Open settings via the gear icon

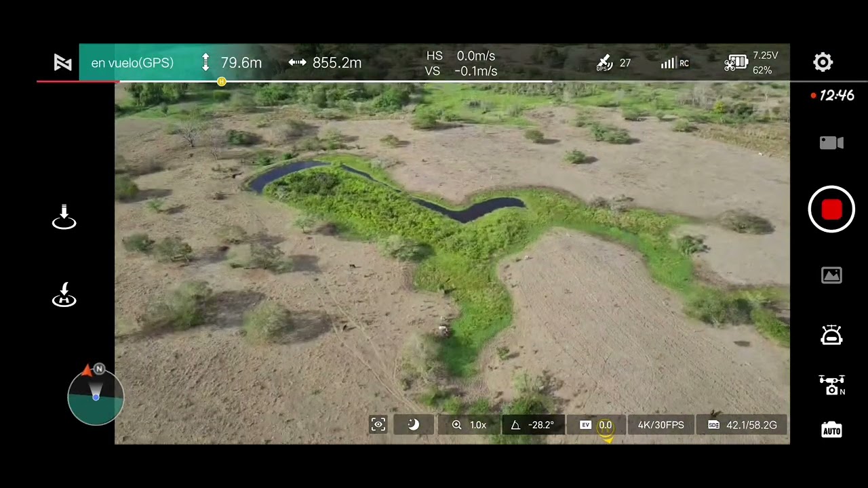pos(823,62)
